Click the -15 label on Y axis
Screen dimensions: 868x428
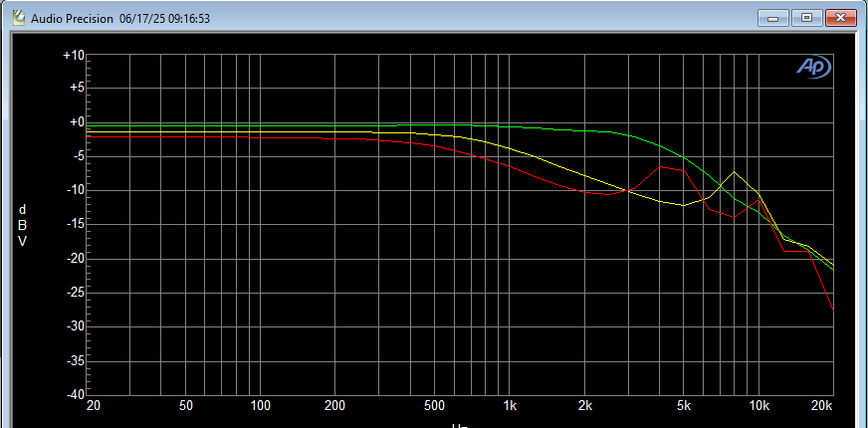click(75, 225)
